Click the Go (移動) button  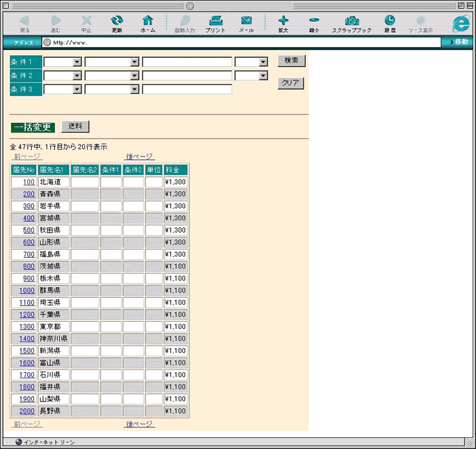459,42
